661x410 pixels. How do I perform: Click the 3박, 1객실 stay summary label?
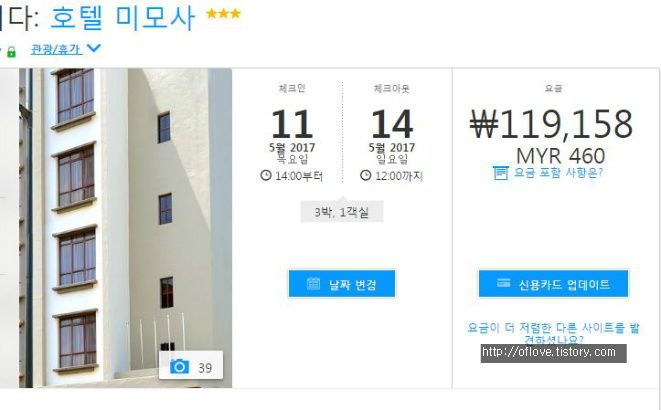(341, 212)
